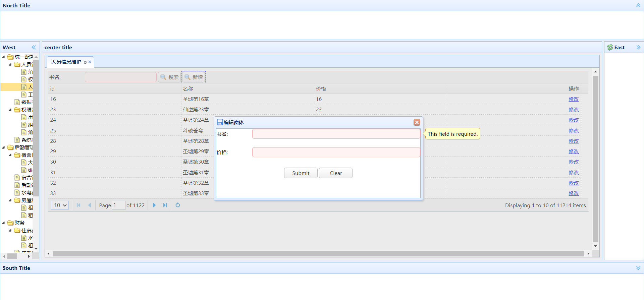Screen dimensions: 644x300
Task: Open page size dropdown showing 10
Action: click(x=60, y=205)
